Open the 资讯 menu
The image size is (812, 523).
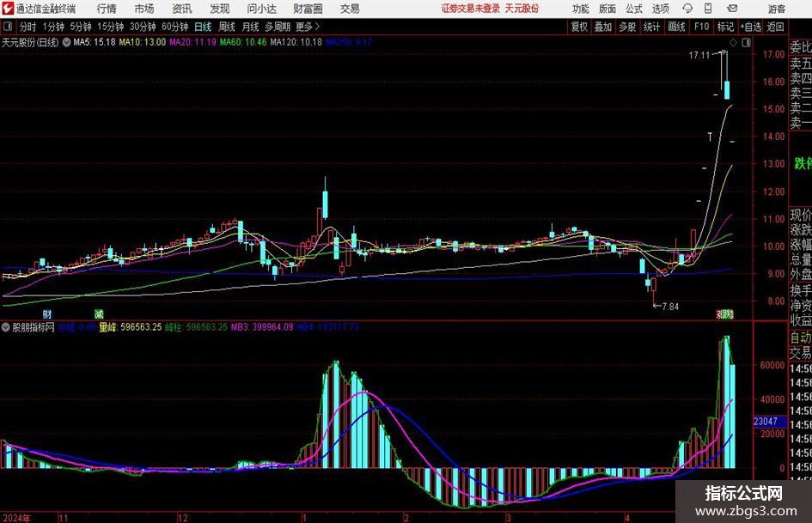click(x=182, y=9)
